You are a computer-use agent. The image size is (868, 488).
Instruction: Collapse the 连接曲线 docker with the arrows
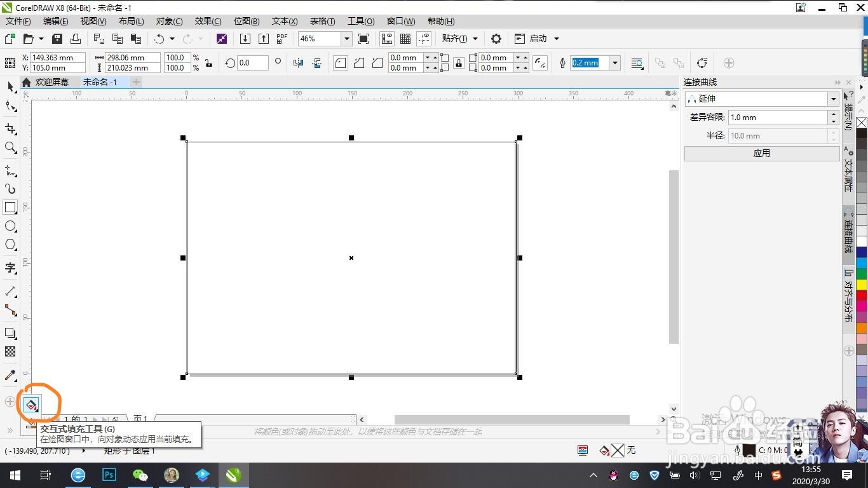[x=837, y=83]
